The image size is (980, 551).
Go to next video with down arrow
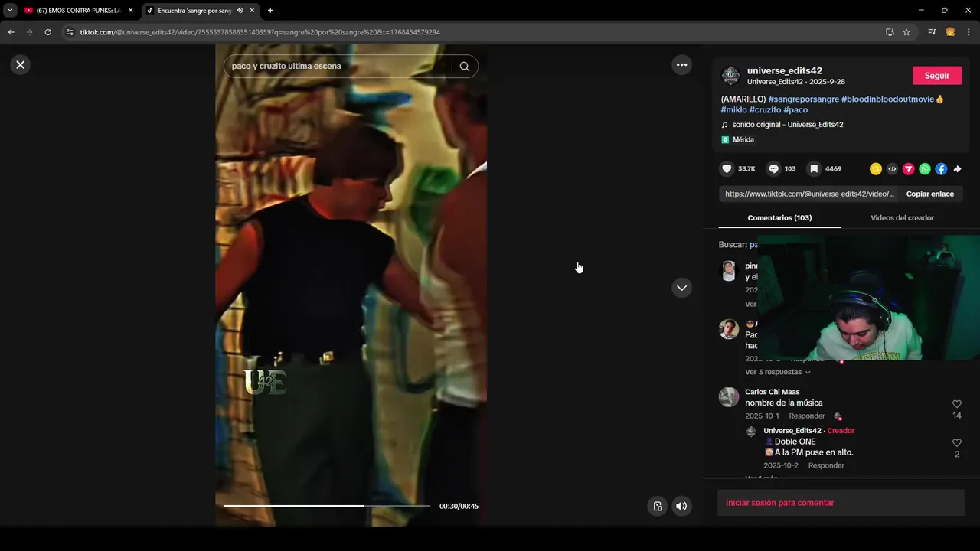click(x=681, y=288)
